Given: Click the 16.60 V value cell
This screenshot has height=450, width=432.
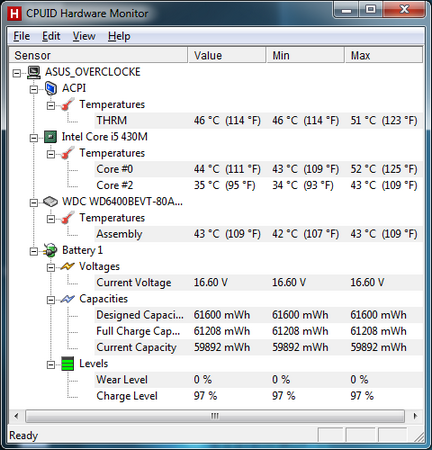Looking at the screenshot, I should point(211,283).
